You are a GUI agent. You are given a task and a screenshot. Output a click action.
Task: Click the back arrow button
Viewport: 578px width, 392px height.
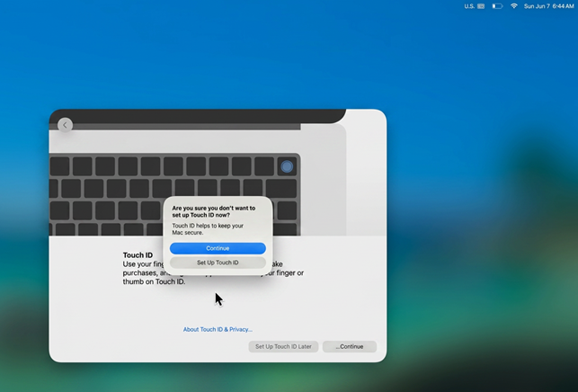[66, 125]
